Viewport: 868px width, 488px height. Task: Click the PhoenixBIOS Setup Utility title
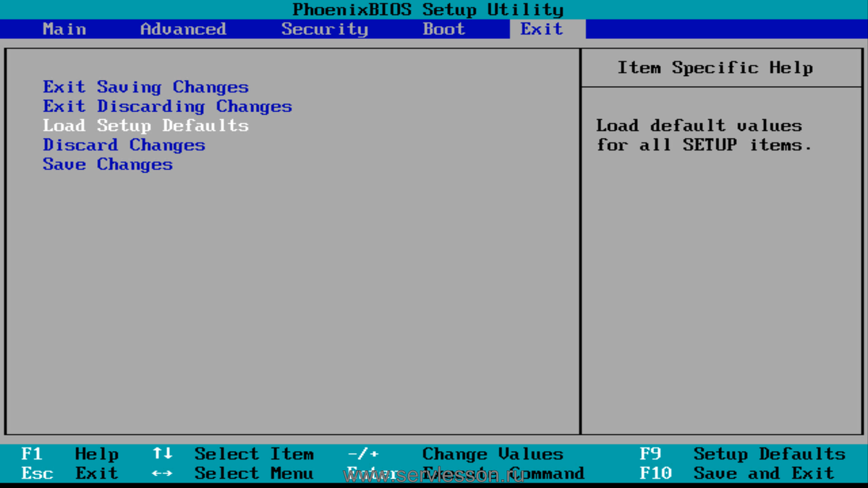pyautogui.click(x=427, y=10)
